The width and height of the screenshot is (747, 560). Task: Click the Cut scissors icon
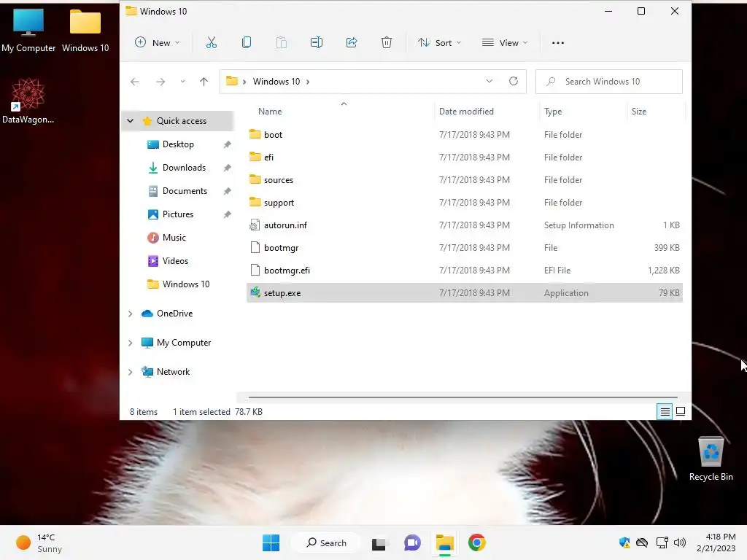click(211, 43)
